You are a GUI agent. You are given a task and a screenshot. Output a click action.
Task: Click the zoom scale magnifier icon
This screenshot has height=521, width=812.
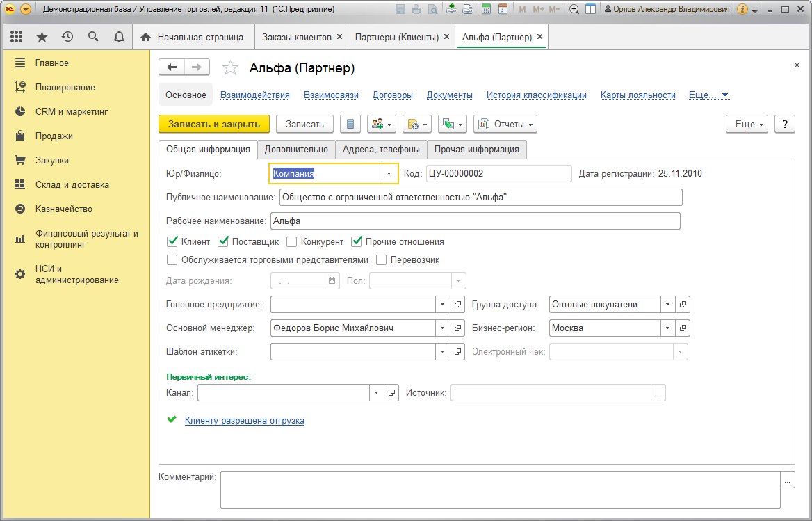(x=574, y=9)
